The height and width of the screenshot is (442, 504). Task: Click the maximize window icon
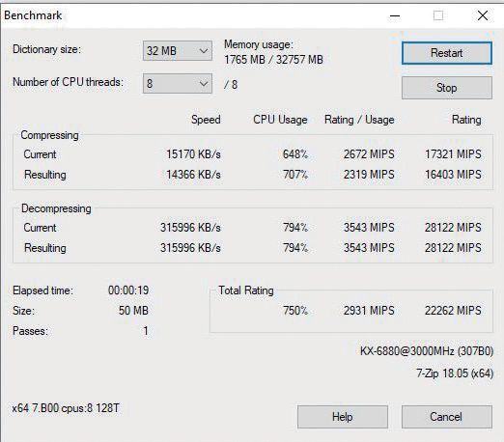438,15
